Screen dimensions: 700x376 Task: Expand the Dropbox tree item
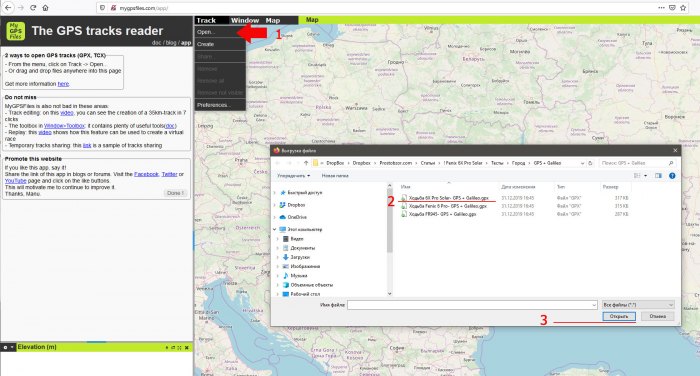[275, 205]
